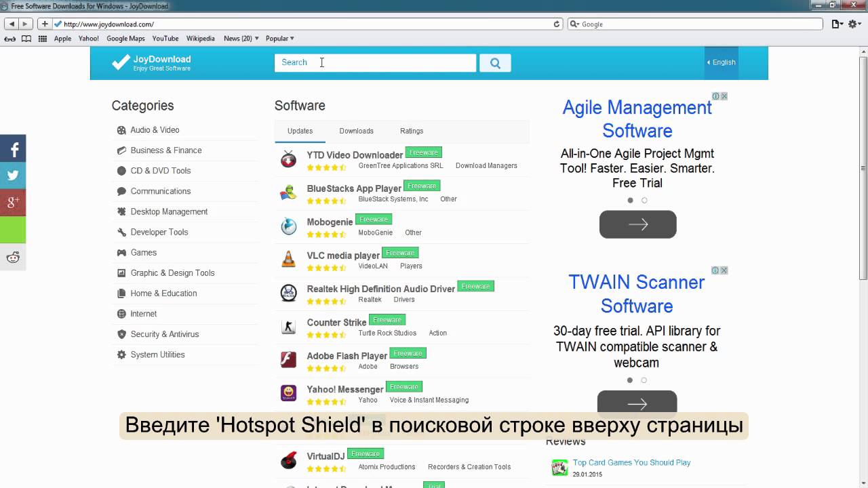Open the English language selector
The image size is (868, 488).
tap(721, 62)
